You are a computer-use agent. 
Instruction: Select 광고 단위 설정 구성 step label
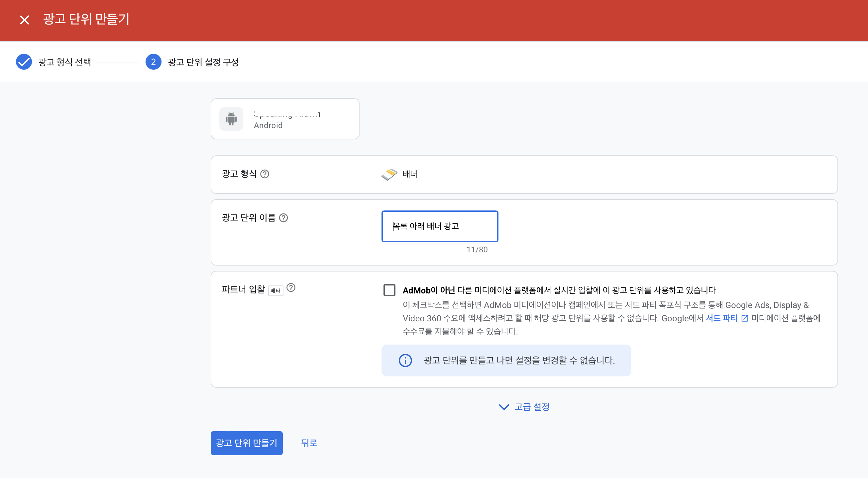coord(203,62)
